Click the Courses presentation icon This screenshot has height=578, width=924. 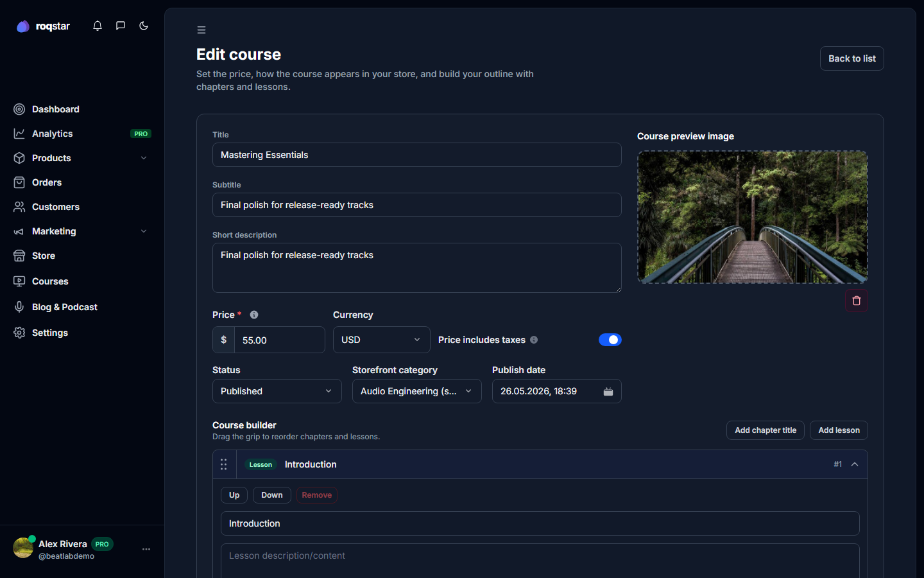click(19, 281)
